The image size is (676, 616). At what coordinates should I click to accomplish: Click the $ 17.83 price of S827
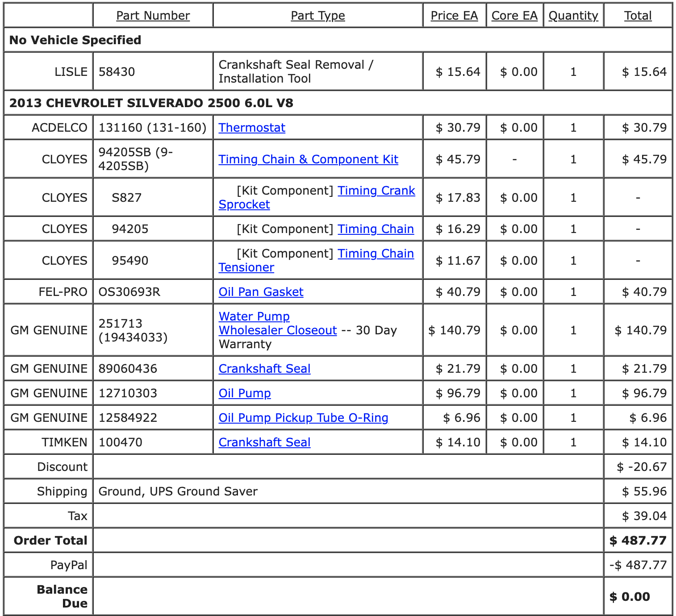coord(458,198)
